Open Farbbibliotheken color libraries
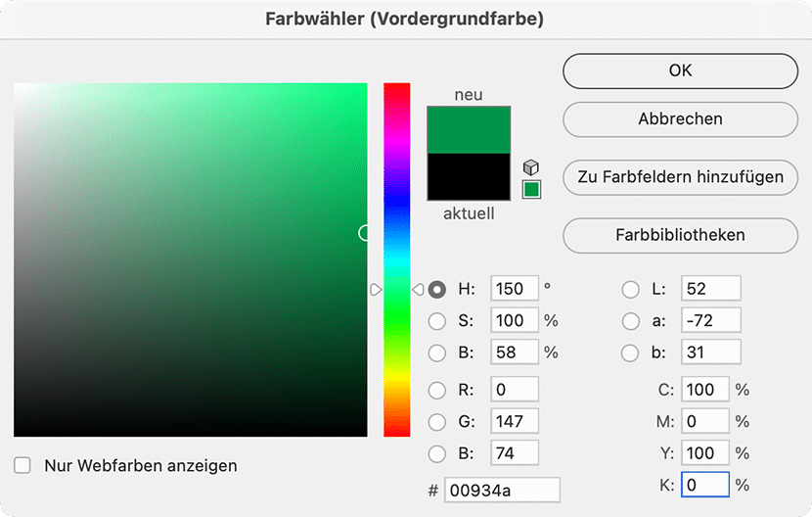 [680, 235]
